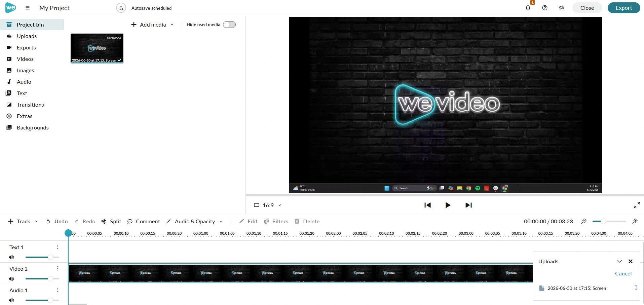This screenshot has height=305, width=644.
Task: Open the 16:9 aspect ratio dropdown
Action: [268, 205]
